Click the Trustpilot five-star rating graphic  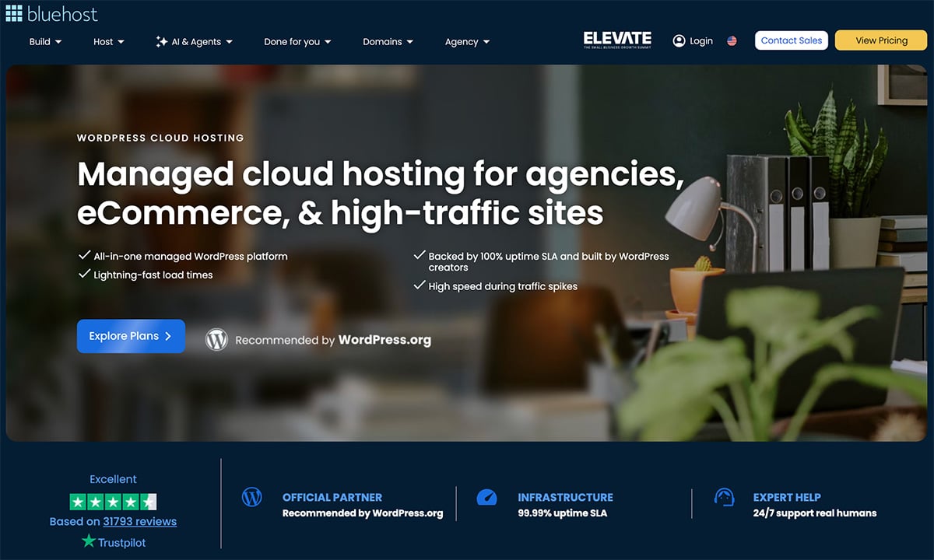[x=114, y=501]
